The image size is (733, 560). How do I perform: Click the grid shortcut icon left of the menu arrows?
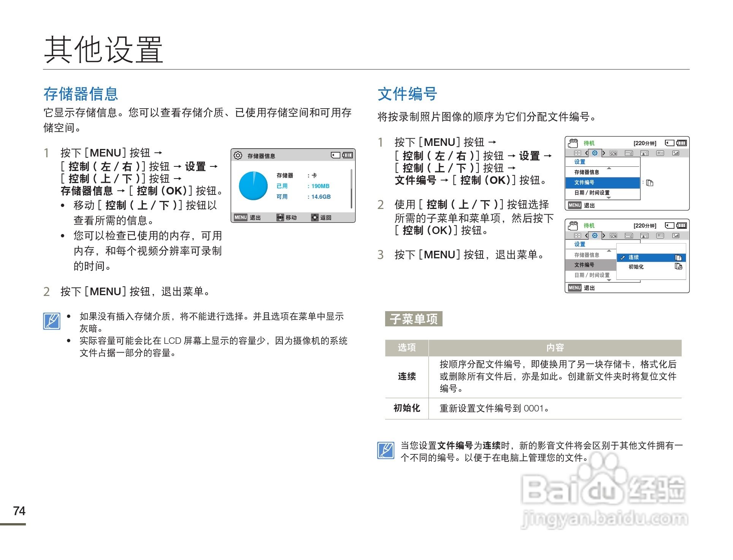tap(578, 153)
